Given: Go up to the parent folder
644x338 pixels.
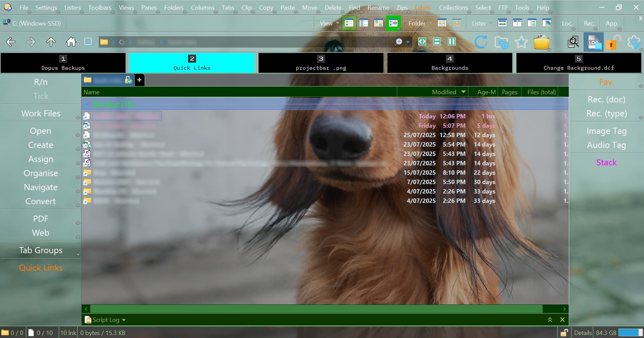Looking at the screenshot, I should [x=51, y=42].
